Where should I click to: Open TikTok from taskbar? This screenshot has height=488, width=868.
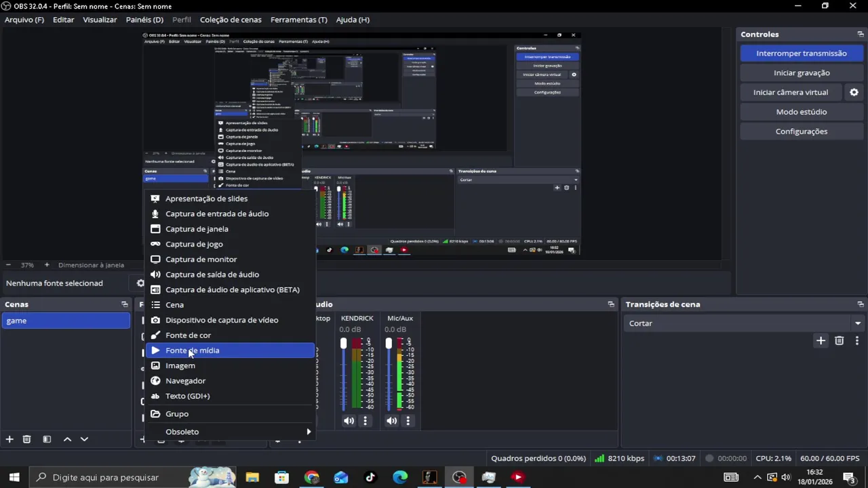(370, 477)
